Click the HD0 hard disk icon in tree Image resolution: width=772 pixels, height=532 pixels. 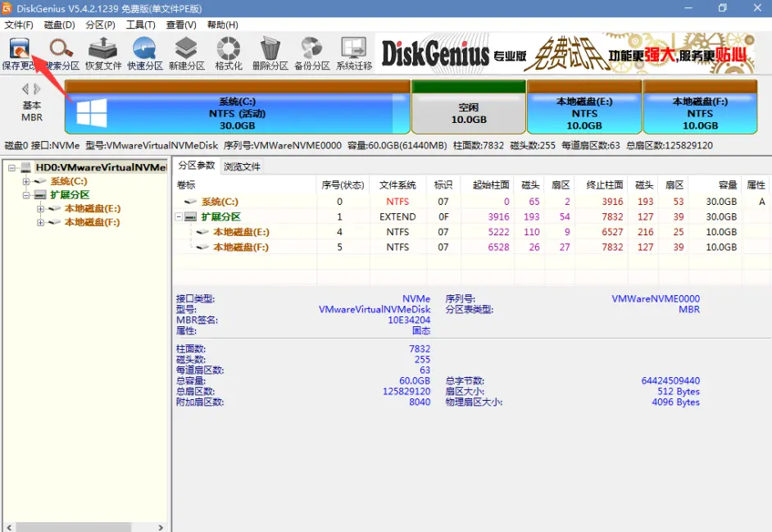(x=25, y=167)
